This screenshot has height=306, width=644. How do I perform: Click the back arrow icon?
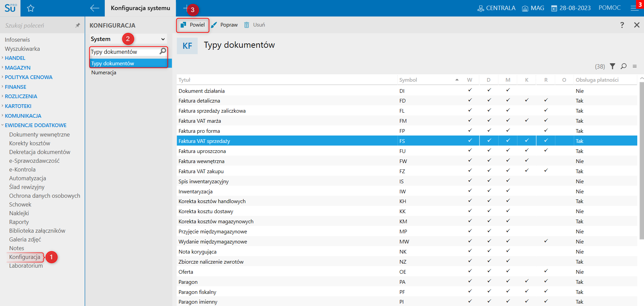[x=95, y=8]
